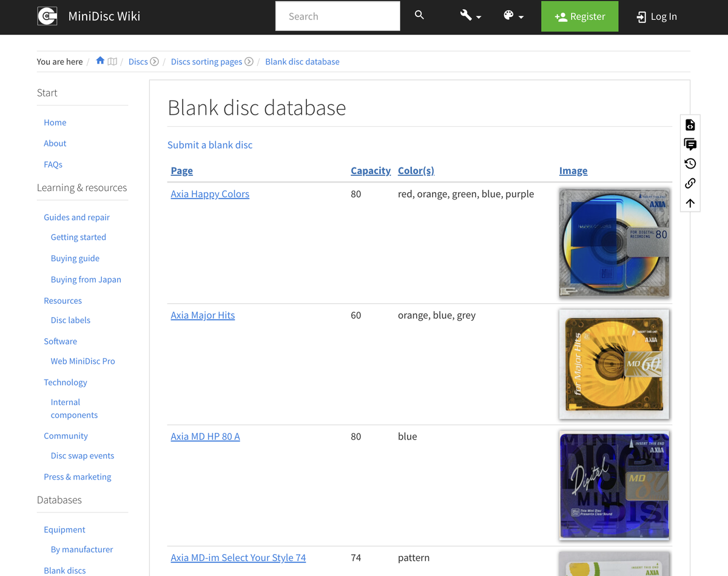
Task: Click the home icon in breadcrumbs
Action: 100,61
